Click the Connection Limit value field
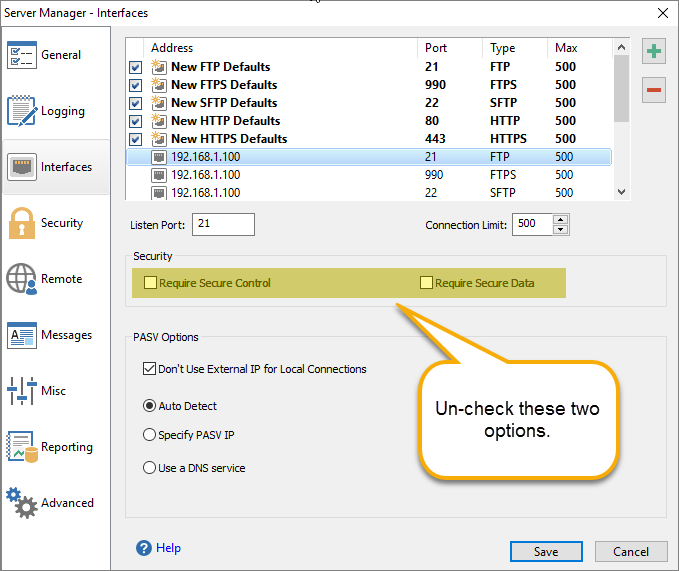Screen dimensions: 679x571 click(533, 224)
